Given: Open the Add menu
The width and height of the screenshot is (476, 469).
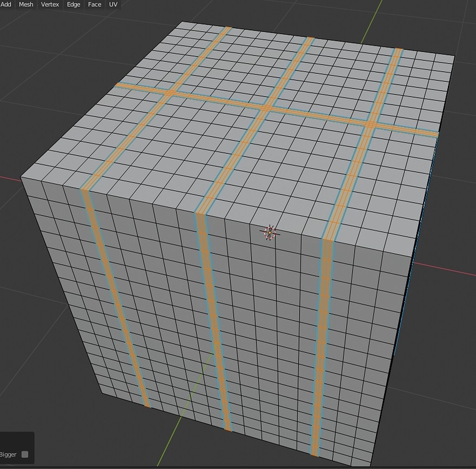Looking at the screenshot, I should click(6, 4).
